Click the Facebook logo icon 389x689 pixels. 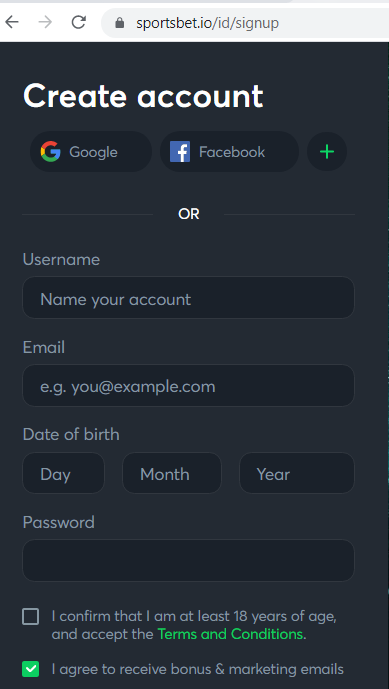coord(180,152)
